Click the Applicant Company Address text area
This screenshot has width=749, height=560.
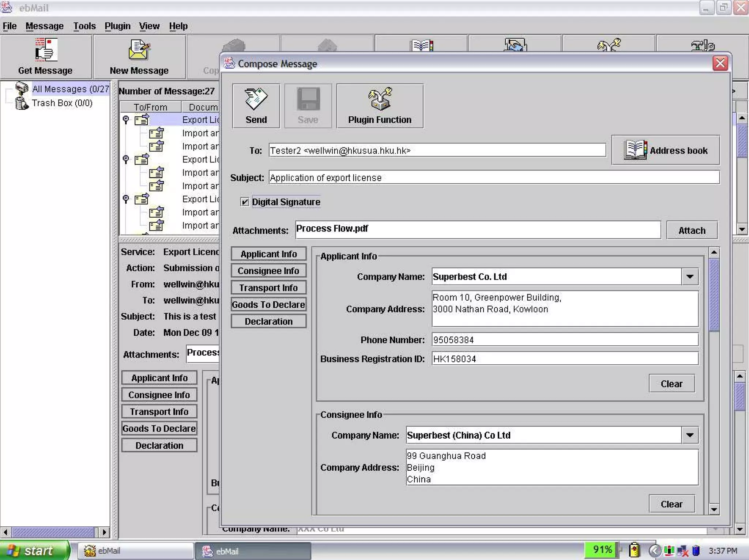pos(565,309)
